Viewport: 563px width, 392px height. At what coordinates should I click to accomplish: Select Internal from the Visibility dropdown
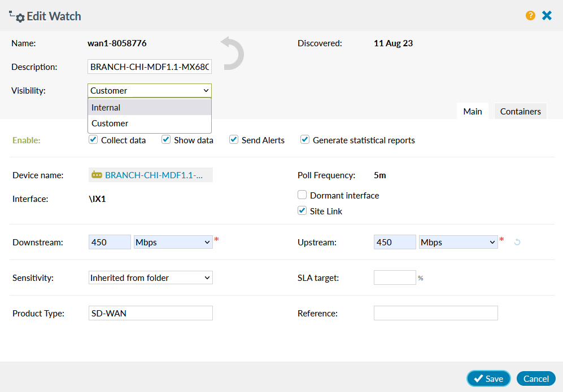(106, 107)
